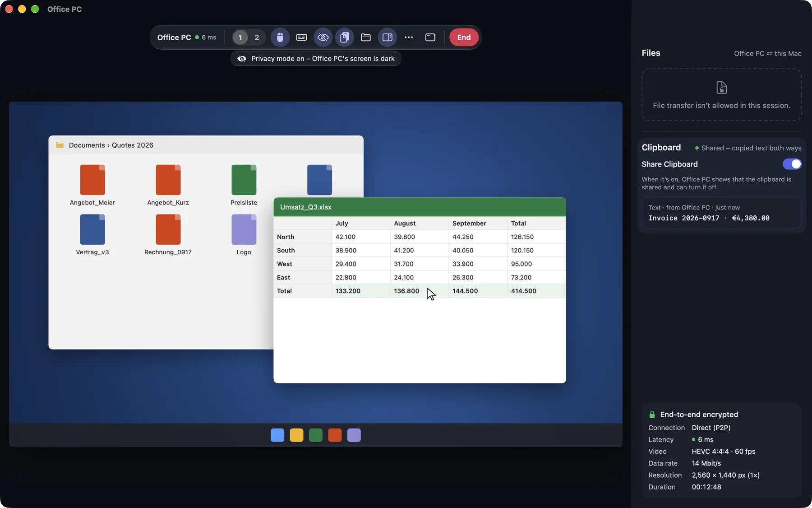Select the September column header
812x508 pixels.
[478, 223]
